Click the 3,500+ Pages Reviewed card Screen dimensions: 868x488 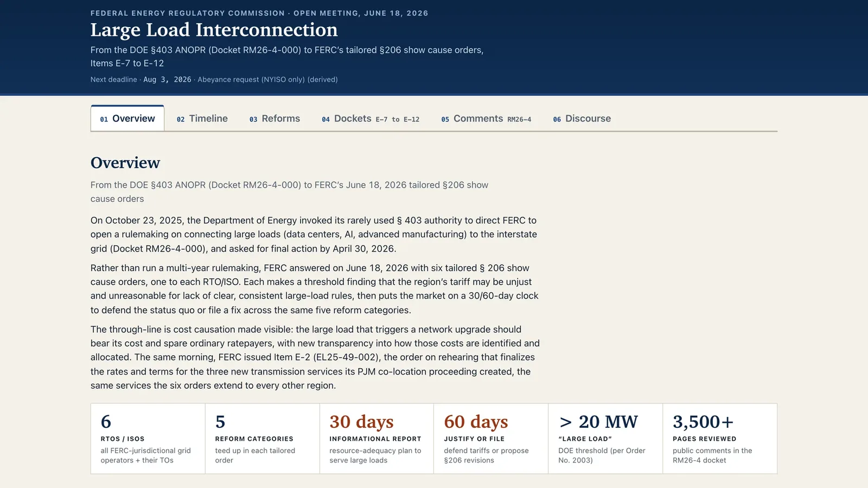(x=720, y=439)
